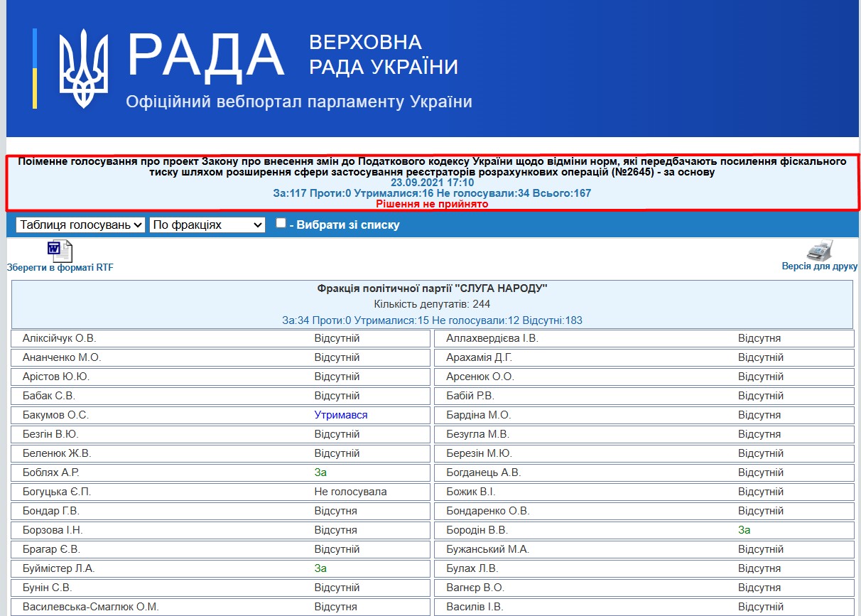
Task: Select deputy 'Аллахвердієва І.В.'
Action: [492, 338]
